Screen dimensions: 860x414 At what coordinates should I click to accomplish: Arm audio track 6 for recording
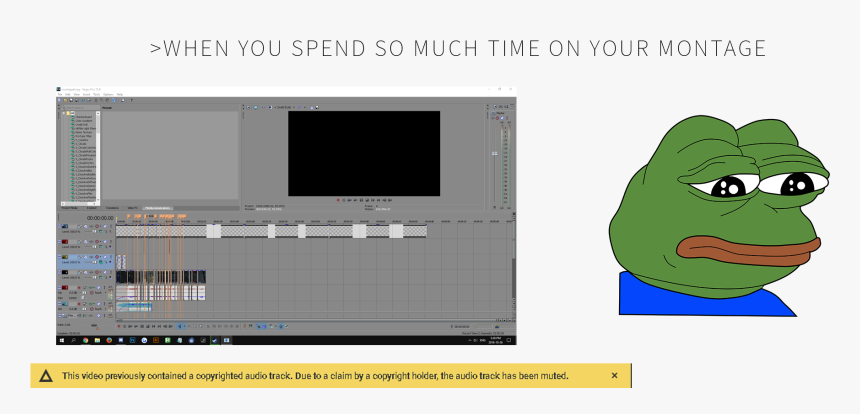[79, 304]
